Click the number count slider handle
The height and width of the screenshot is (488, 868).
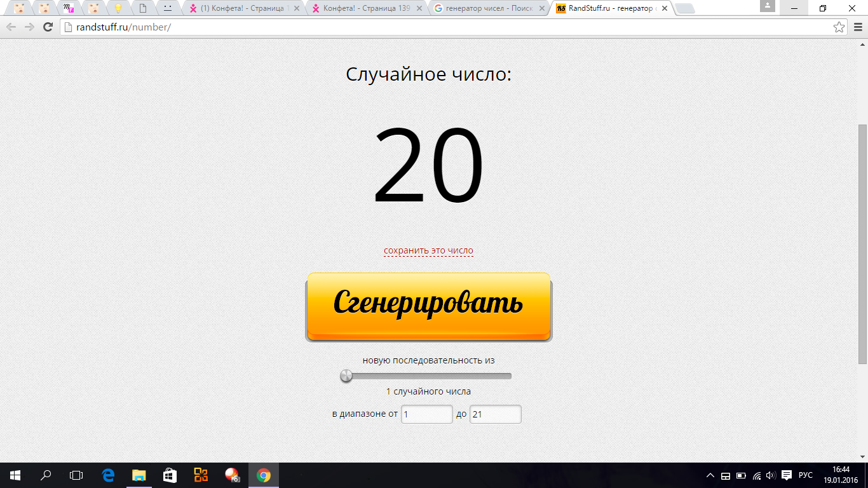tap(346, 376)
